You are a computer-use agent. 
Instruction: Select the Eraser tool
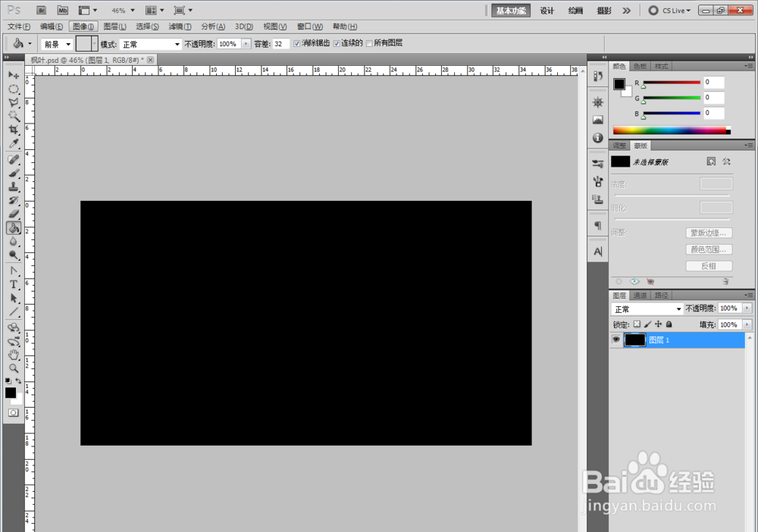click(x=14, y=214)
